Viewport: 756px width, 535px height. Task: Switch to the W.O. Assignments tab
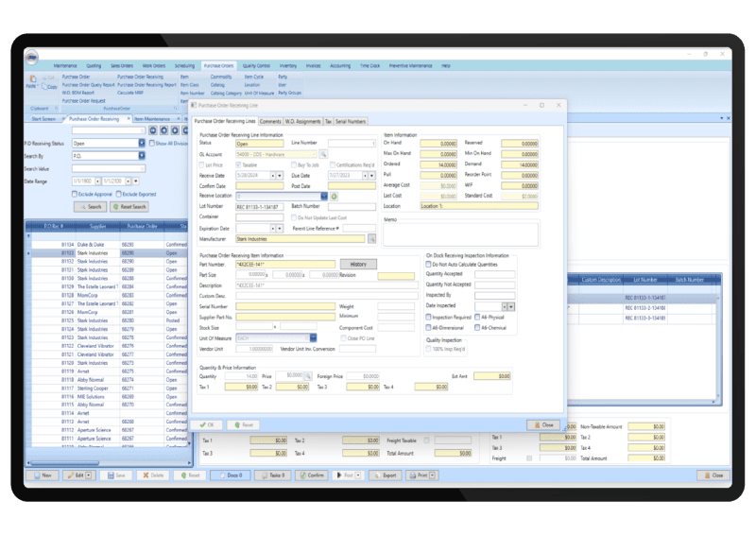pos(302,121)
